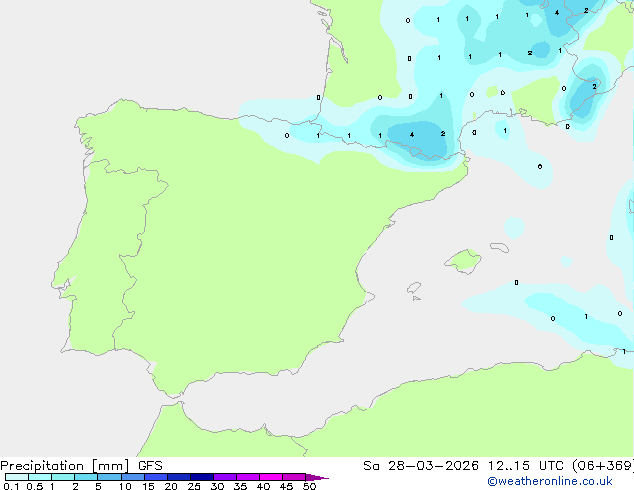Image resolution: width=634 pixels, height=490 pixels.
Task: Select the legend swatch between 0.5 and 1
Action: click(40, 477)
